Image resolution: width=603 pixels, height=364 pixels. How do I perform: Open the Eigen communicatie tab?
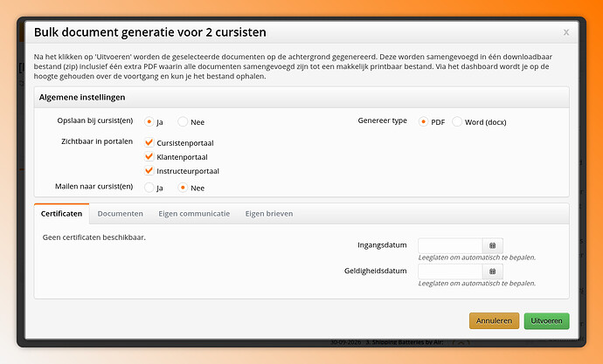click(194, 214)
